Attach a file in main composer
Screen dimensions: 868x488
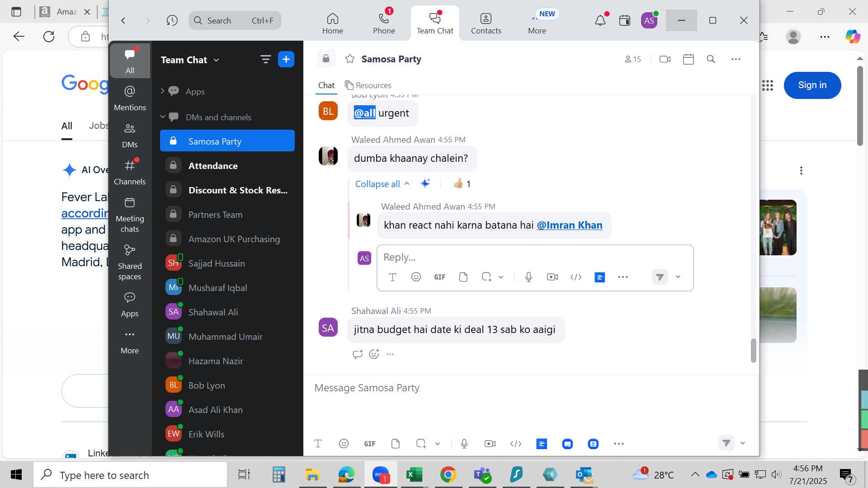pyautogui.click(x=396, y=444)
